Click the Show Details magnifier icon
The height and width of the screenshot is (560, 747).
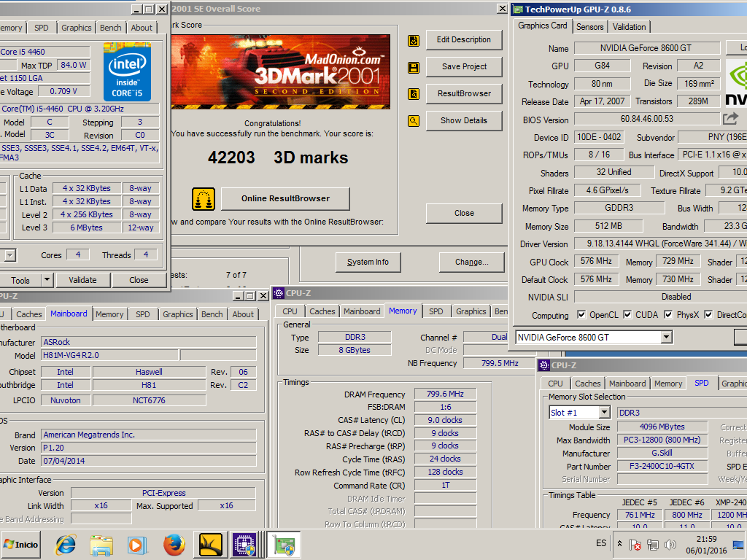[414, 121]
